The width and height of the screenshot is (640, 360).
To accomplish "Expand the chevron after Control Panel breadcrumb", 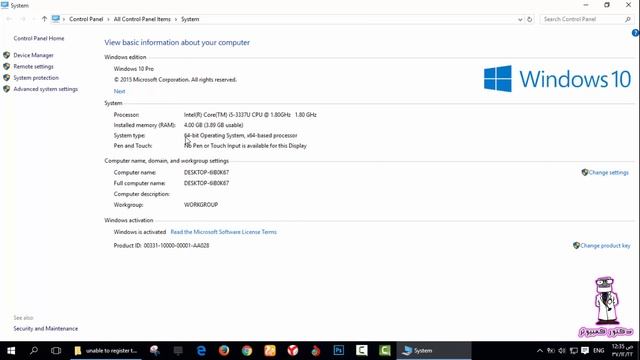I will [108, 19].
